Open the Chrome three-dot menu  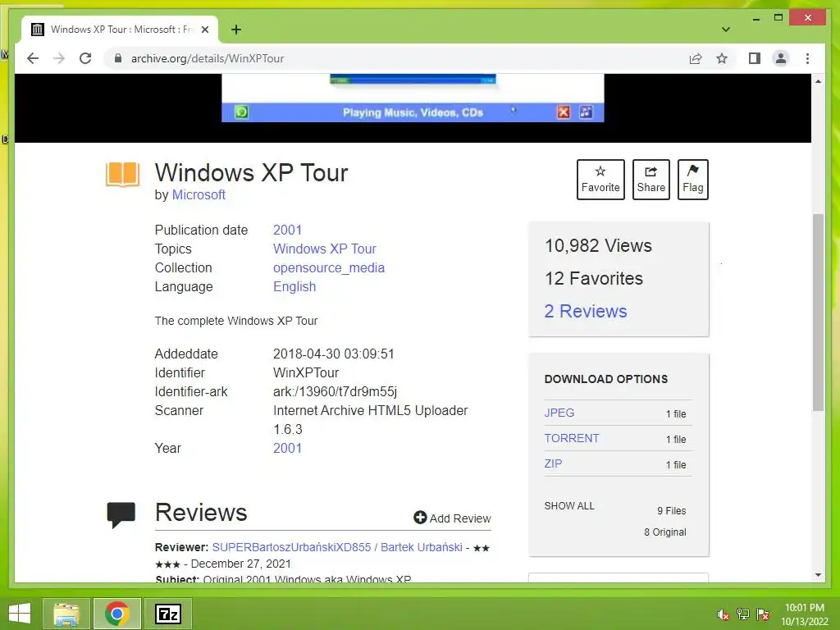click(x=807, y=58)
